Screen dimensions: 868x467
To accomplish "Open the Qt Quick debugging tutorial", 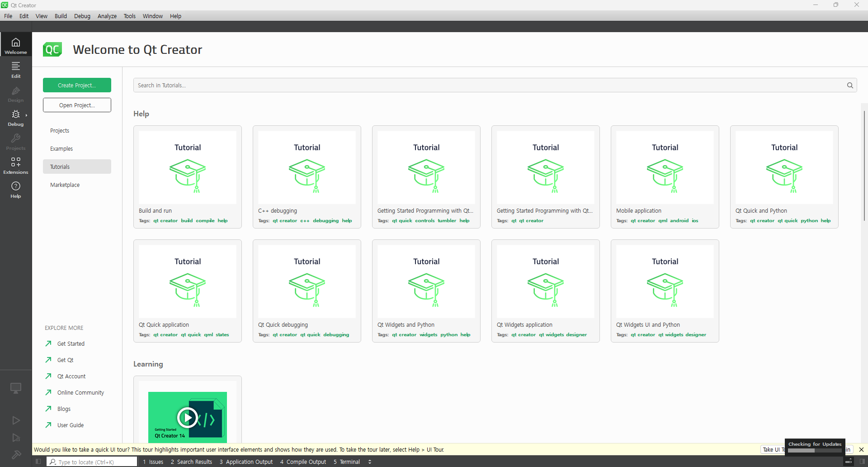I will (307, 291).
